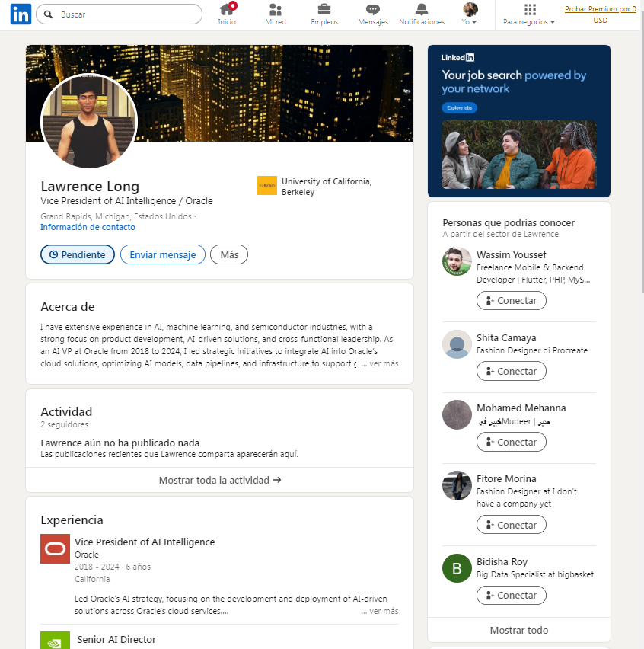Open Mi red network icon
This screenshot has height=649, width=644.
click(276, 9)
